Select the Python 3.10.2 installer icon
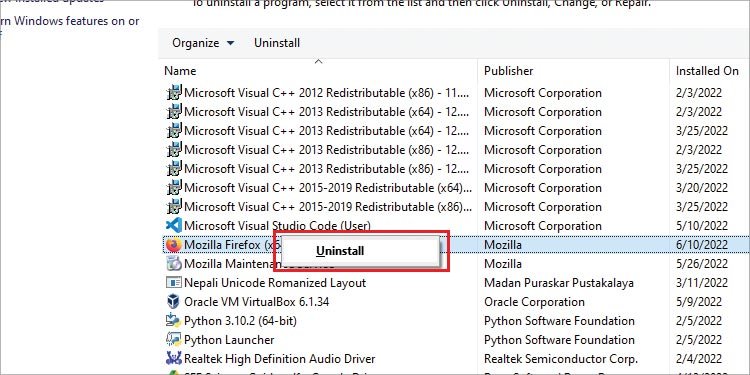Viewport: 750px width, 375px height. coord(174,321)
